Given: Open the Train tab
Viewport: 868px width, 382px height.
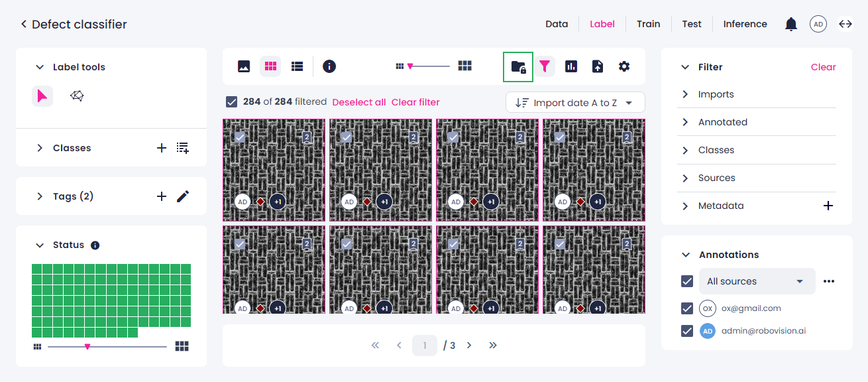Looking at the screenshot, I should 649,24.
